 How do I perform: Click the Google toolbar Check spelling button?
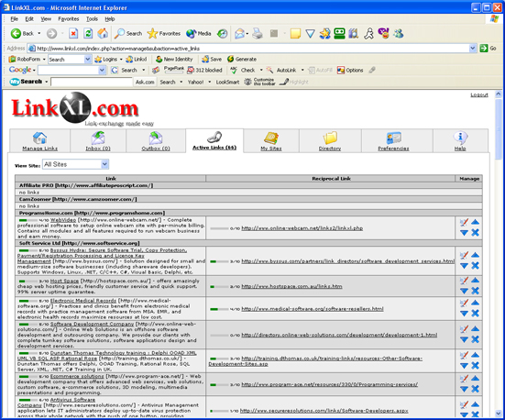(x=243, y=70)
